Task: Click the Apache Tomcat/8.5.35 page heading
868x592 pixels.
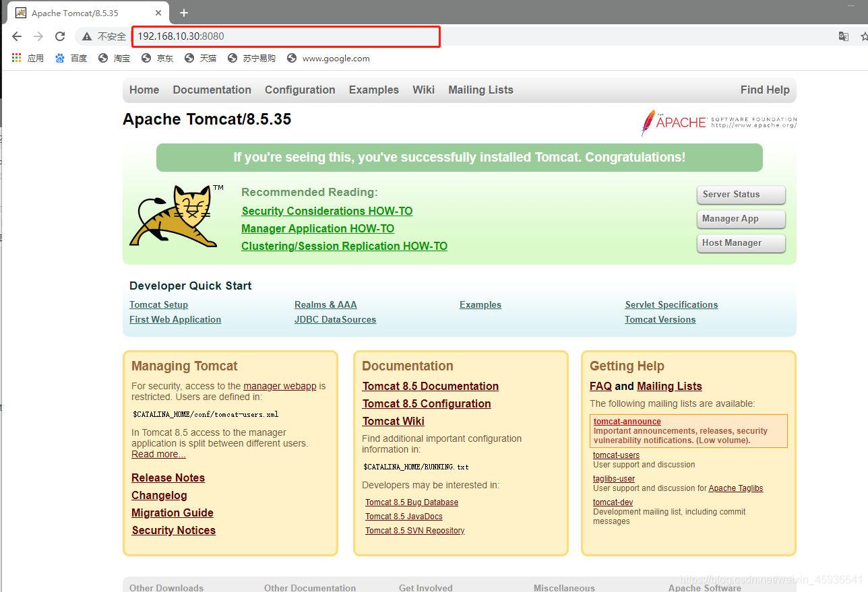Action: (207, 119)
